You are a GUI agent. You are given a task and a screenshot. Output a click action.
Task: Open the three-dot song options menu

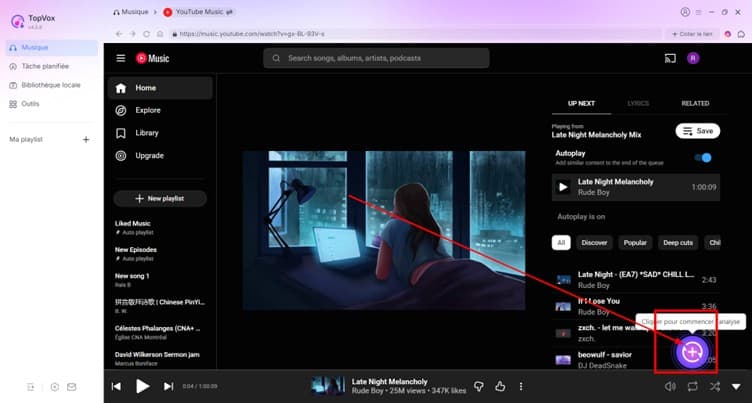[x=521, y=386]
